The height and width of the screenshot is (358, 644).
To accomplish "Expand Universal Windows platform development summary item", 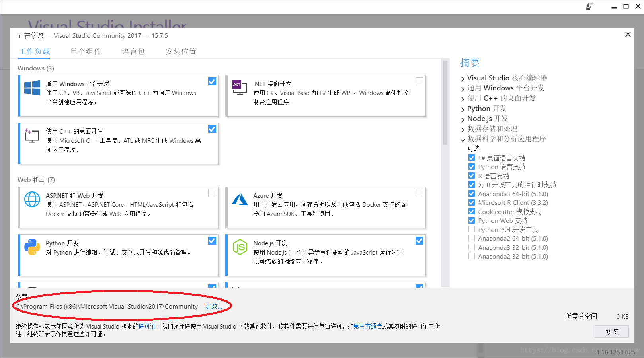I will tap(463, 89).
